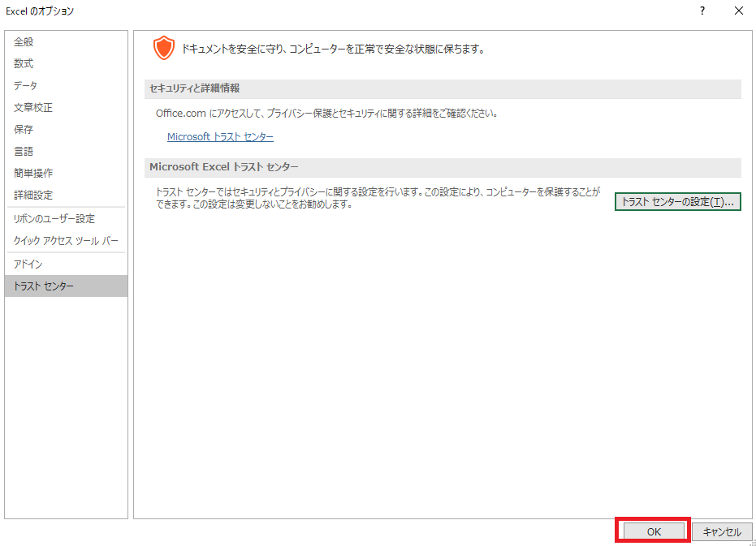
Task: Select the トラスト センター category
Action: (66, 286)
